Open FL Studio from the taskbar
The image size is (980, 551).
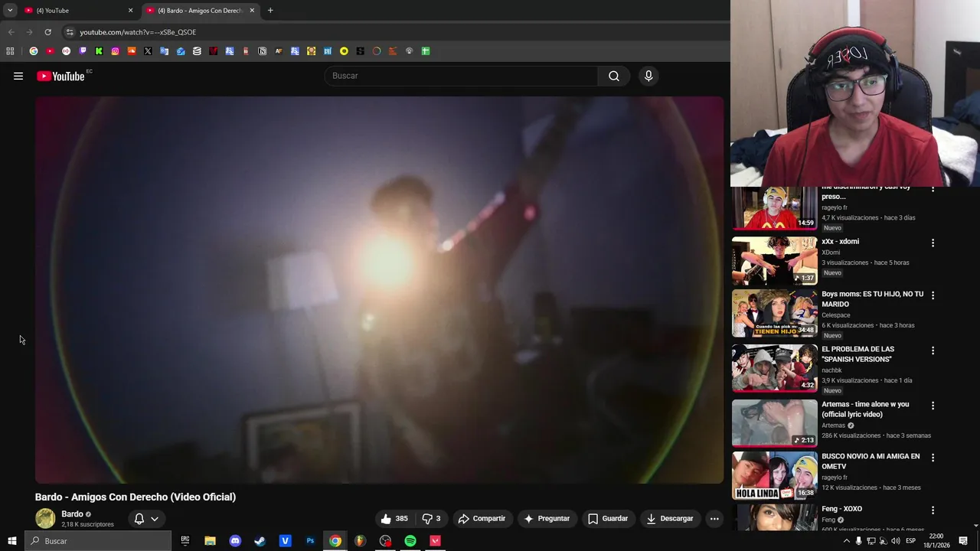[360, 541]
